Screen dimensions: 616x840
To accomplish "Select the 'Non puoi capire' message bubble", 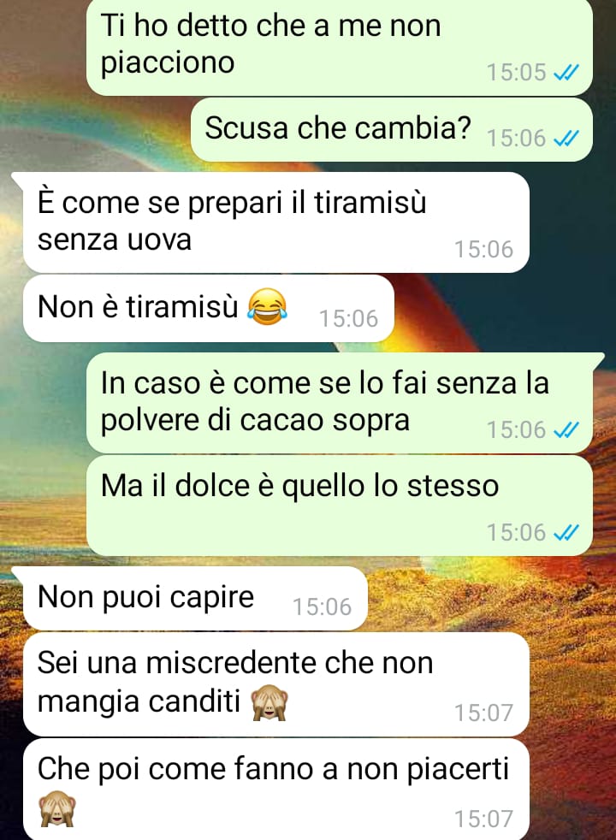I will click(195, 598).
